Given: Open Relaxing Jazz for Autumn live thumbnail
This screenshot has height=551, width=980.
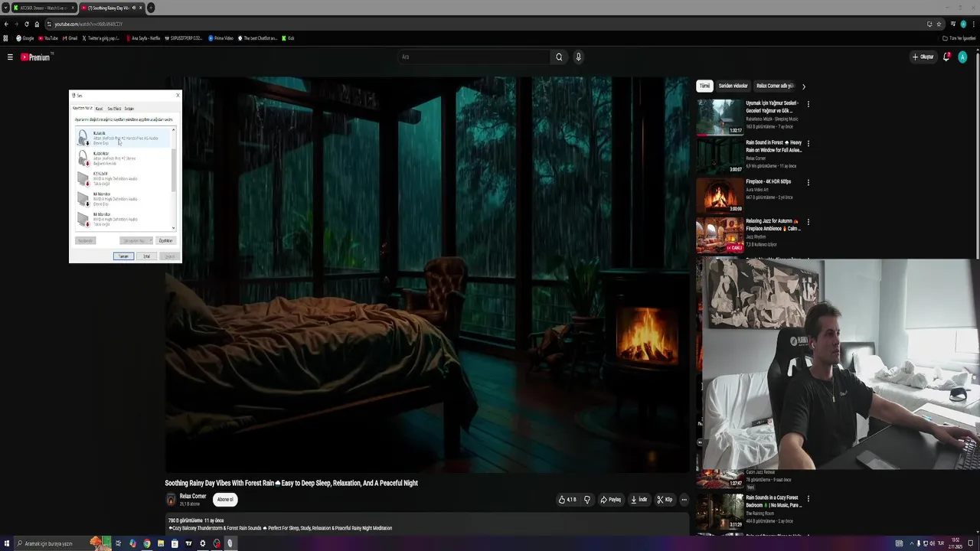Looking at the screenshot, I should [720, 235].
